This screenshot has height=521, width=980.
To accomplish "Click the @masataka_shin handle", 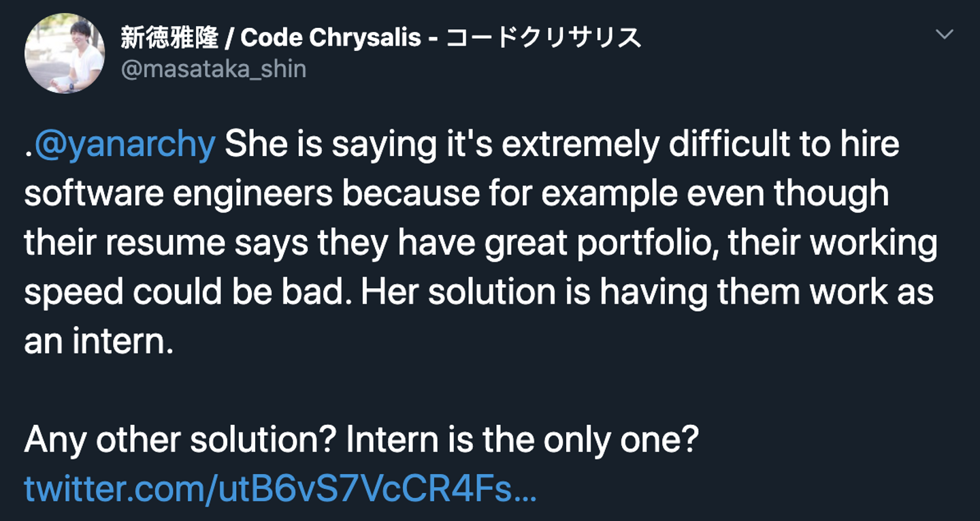I will coord(213,69).
